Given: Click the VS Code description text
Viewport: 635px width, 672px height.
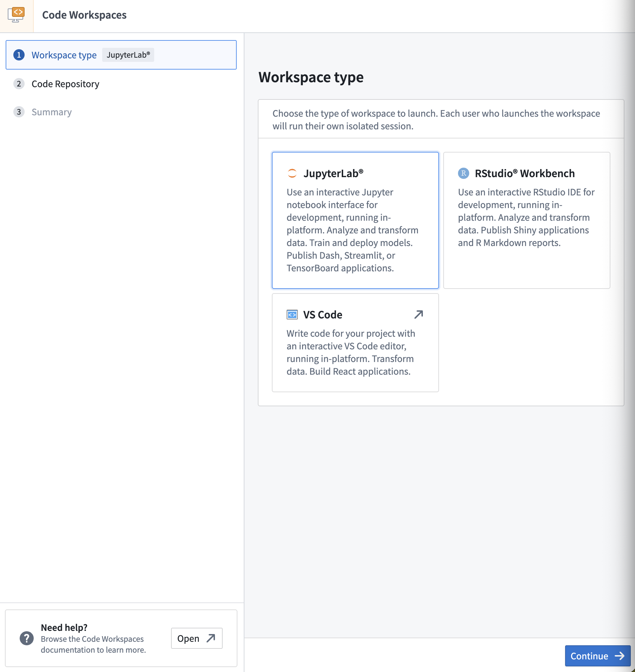Looking at the screenshot, I should 351,353.
